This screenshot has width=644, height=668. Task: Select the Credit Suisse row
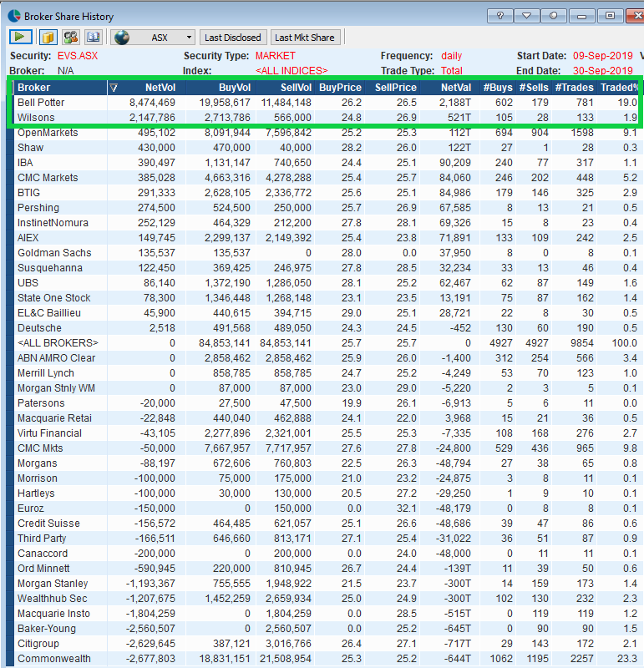coord(327,524)
